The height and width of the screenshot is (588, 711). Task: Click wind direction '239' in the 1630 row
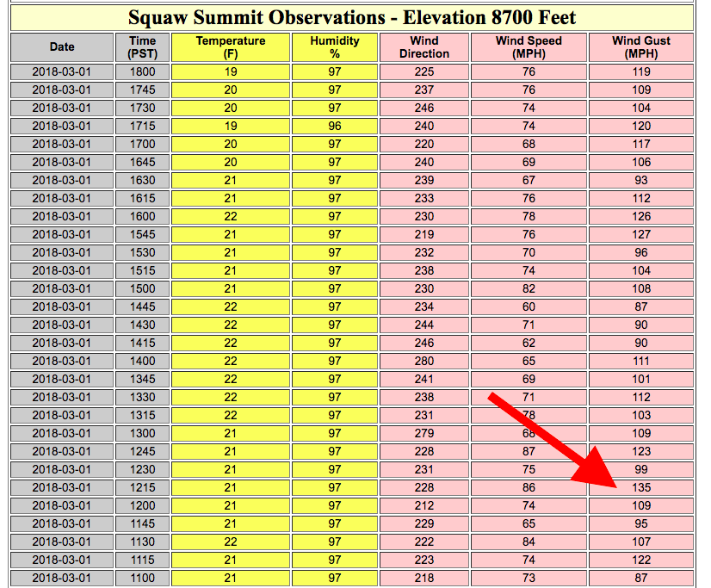[424, 181]
